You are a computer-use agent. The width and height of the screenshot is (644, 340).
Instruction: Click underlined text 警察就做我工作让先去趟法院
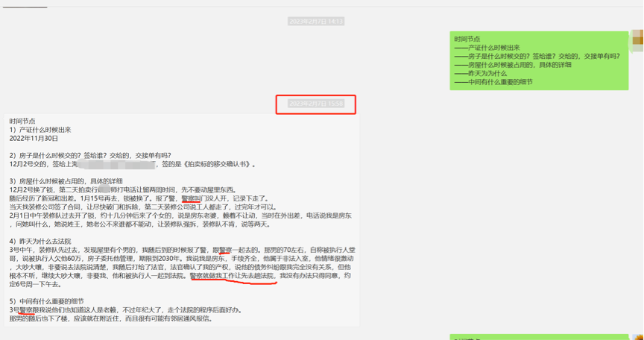pos(233,275)
